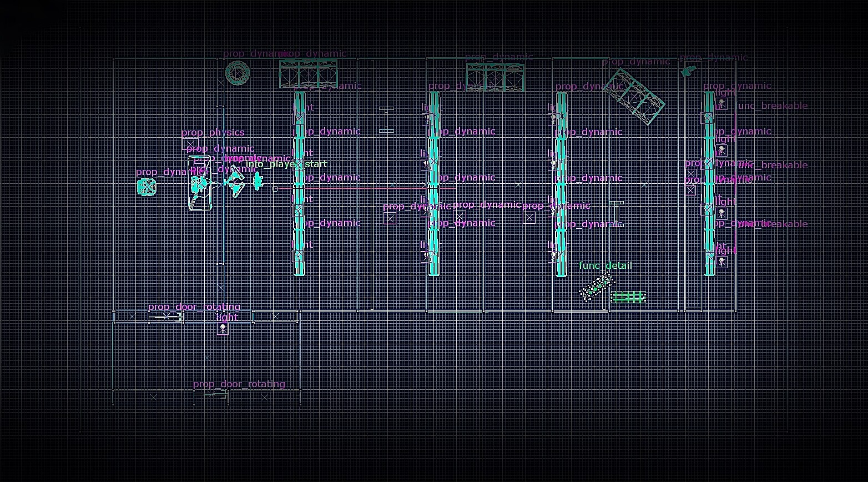868x482 pixels.
Task: Click the diamond-shaped cyan prop model
Action: click(236, 182)
